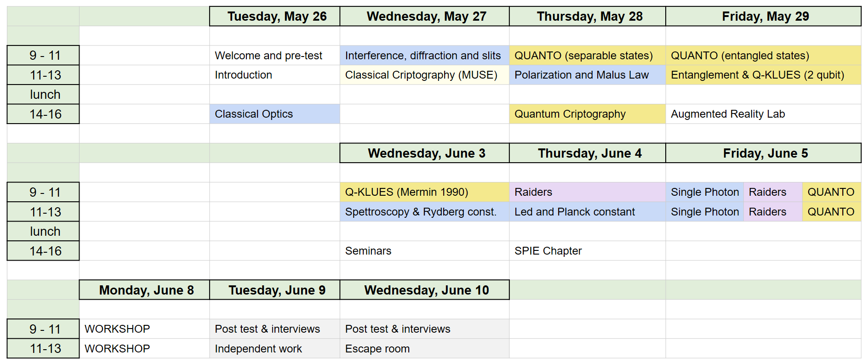The width and height of the screenshot is (868, 363).
Task: Select the Q-KLUES (Mermin 1990) cell
Action: click(424, 192)
